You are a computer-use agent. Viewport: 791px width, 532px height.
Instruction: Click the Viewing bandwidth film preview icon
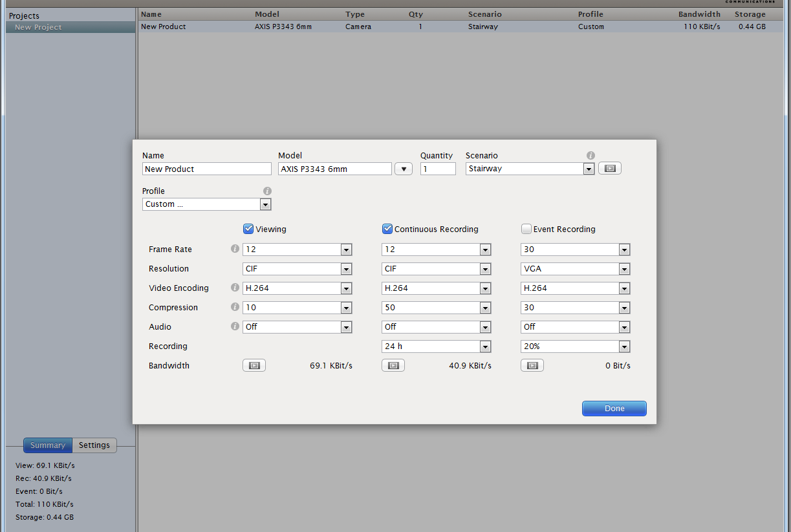click(254, 366)
